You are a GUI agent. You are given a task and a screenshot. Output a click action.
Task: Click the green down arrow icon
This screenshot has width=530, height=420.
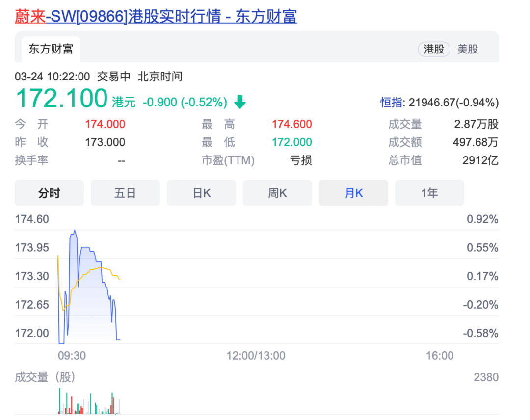[x=239, y=102]
